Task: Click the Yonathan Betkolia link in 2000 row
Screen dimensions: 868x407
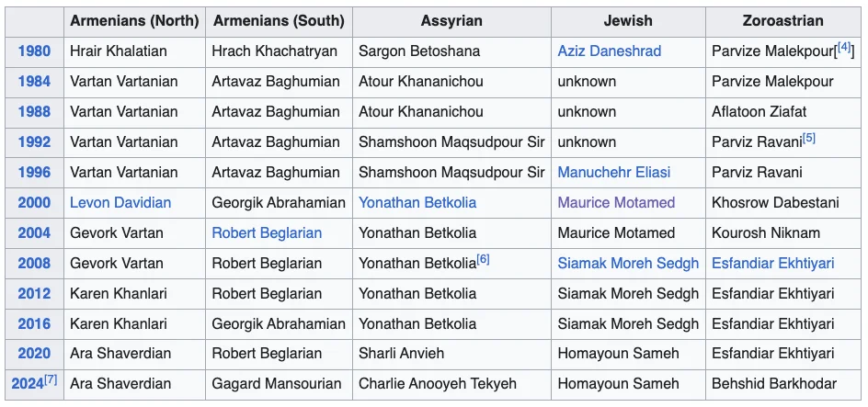Action: pyautogui.click(x=417, y=203)
